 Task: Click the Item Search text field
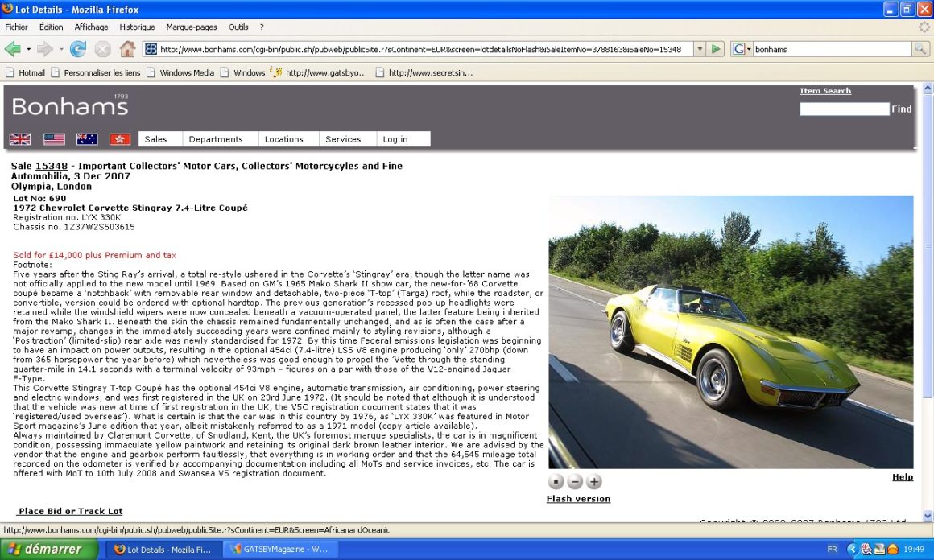pos(844,109)
